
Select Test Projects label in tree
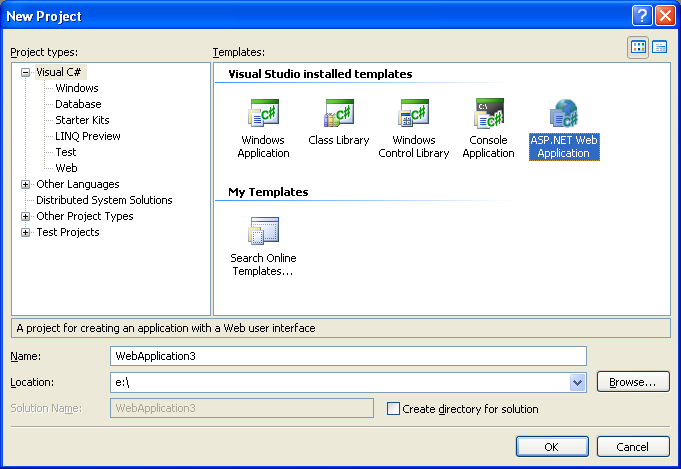coord(68,232)
